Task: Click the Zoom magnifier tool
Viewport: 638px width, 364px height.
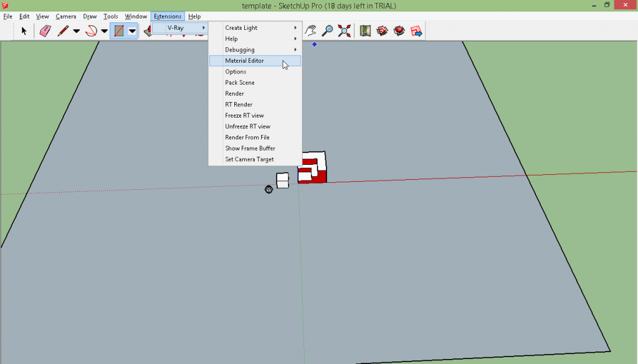Action: click(327, 30)
